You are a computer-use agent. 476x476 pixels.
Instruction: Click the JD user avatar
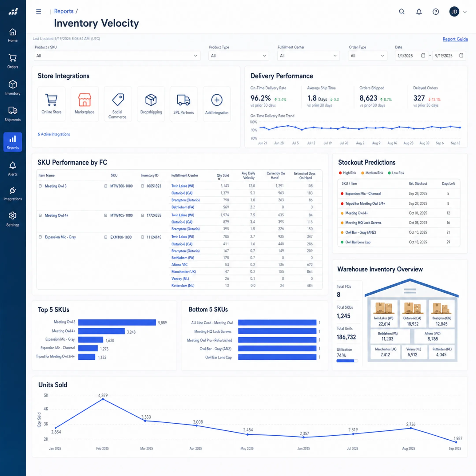tap(454, 12)
